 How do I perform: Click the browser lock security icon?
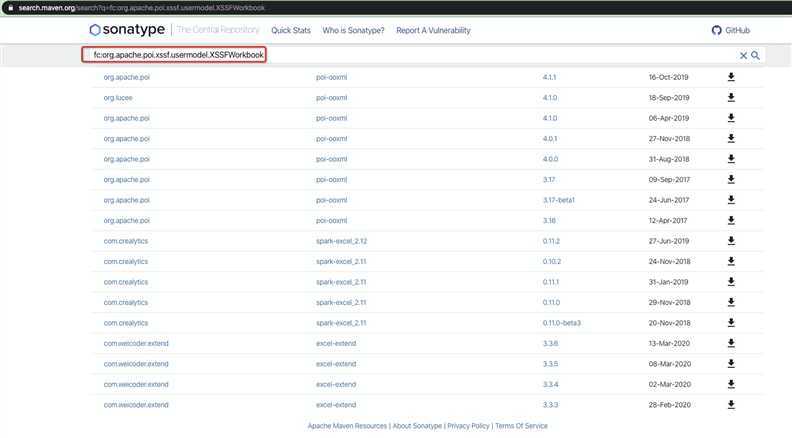point(11,8)
